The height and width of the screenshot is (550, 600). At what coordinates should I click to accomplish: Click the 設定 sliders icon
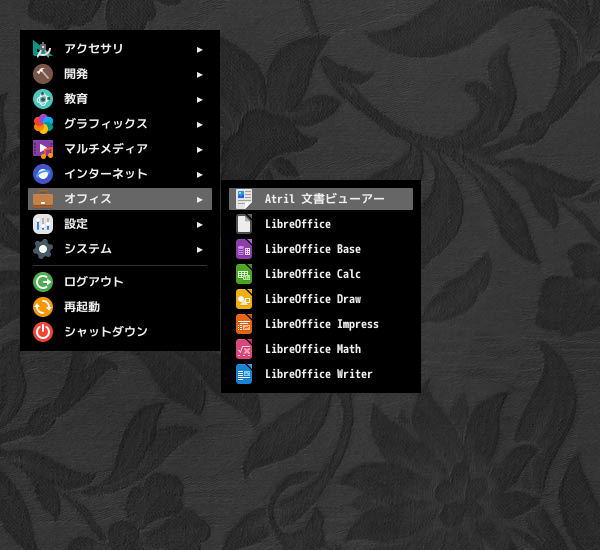(x=43, y=224)
